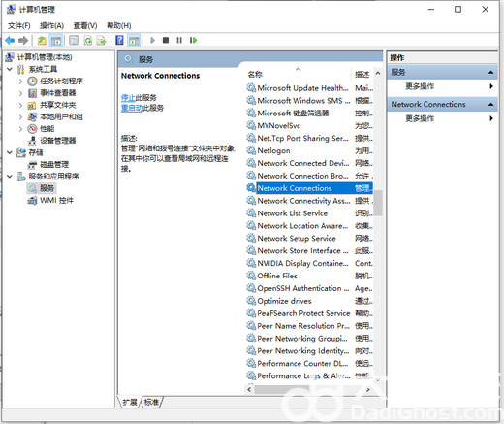Select the PeafSearch Protect Service row
504x424 pixels.
[309, 313]
